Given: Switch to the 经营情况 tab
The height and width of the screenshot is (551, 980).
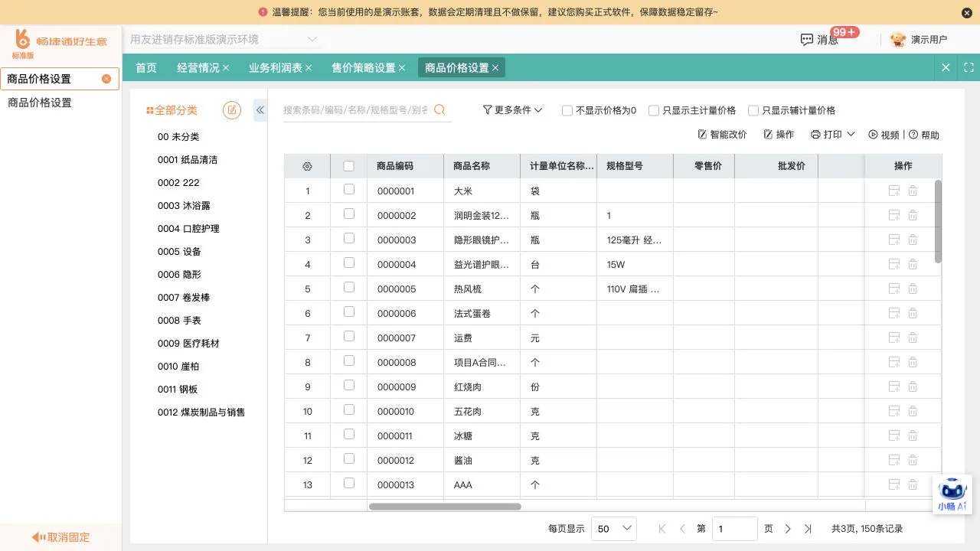Looking at the screenshot, I should point(203,67).
